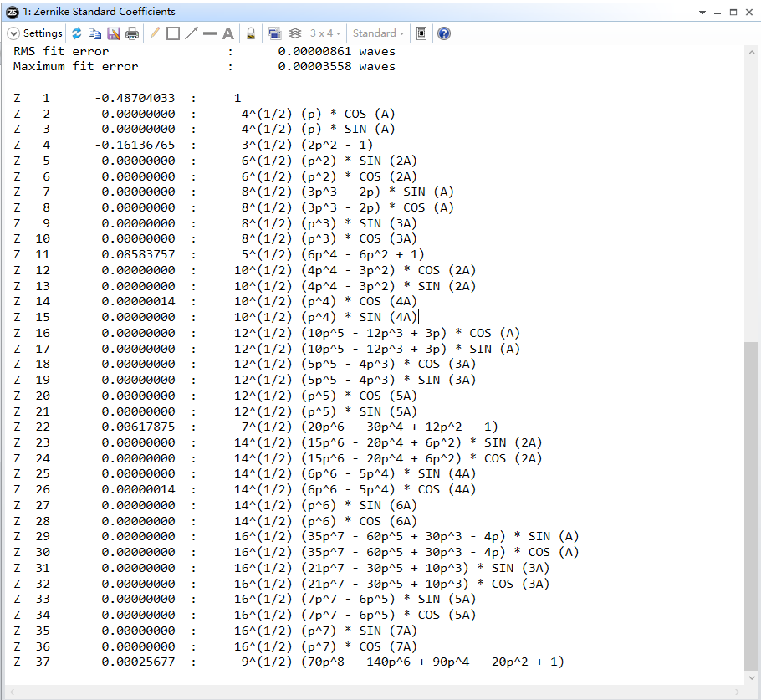Refresh the Zernike analysis window
761x700 pixels.
click(77, 33)
